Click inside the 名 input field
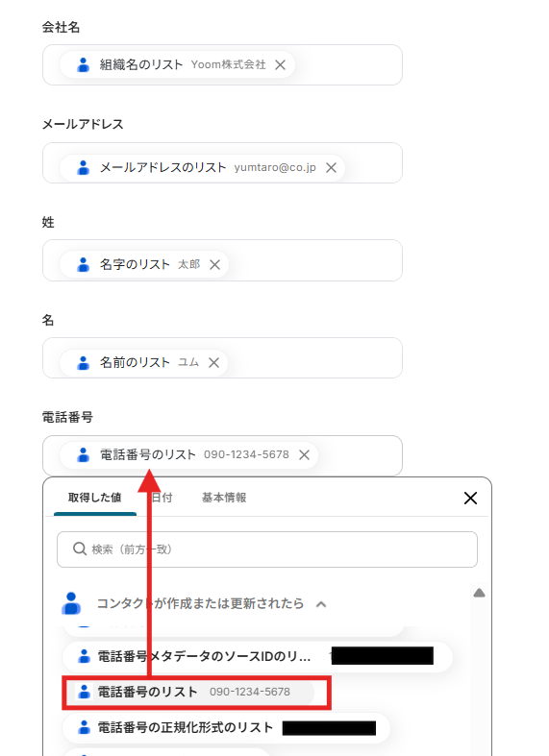 222,358
